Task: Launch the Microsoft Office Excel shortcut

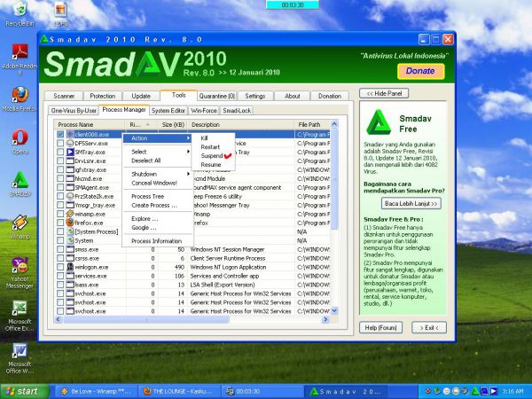Action: click(20, 316)
